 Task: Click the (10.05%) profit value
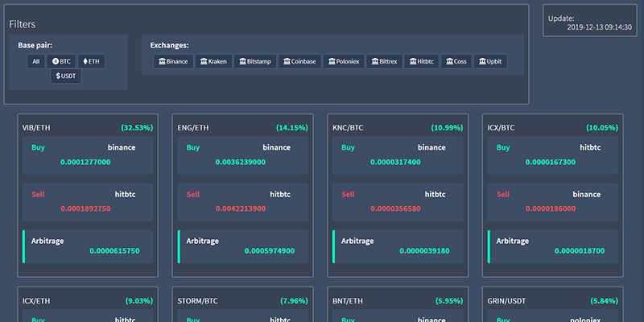[601, 128]
